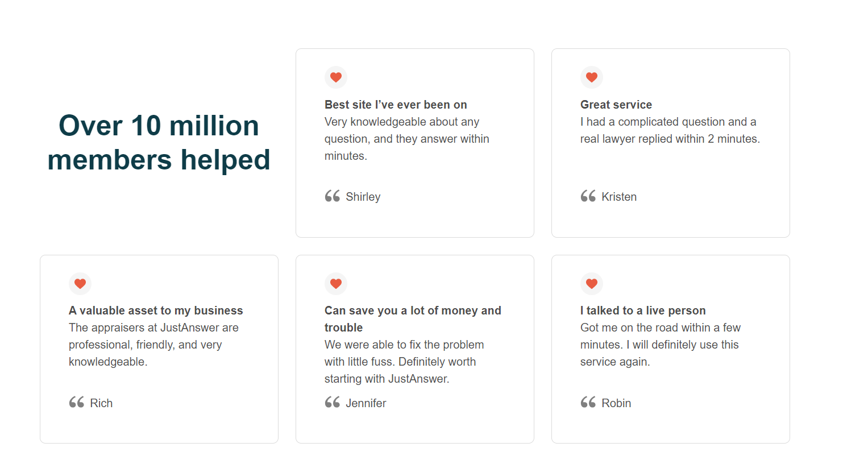Click reviewer name Jennifer

pyautogui.click(x=366, y=403)
